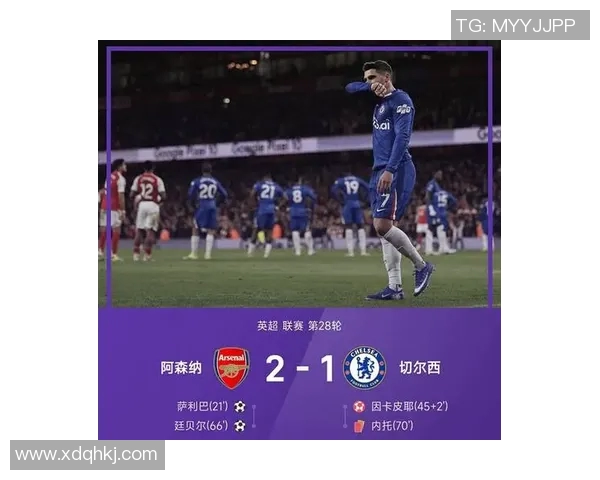Select scorer entry 廷贝尔(66')
600x480 pixels.
201,426
